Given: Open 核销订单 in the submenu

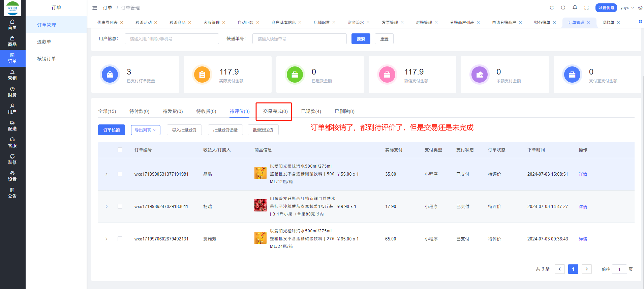Looking at the screenshot, I should coord(47,59).
